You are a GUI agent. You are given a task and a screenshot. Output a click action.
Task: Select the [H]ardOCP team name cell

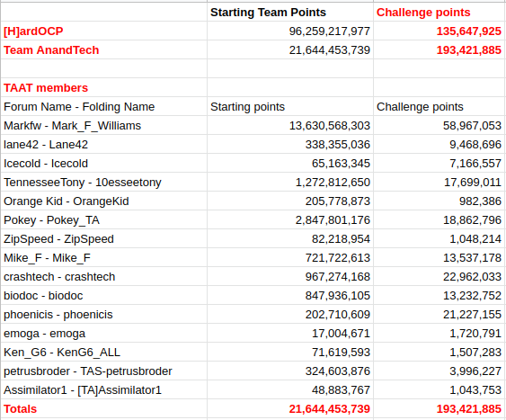103,31
